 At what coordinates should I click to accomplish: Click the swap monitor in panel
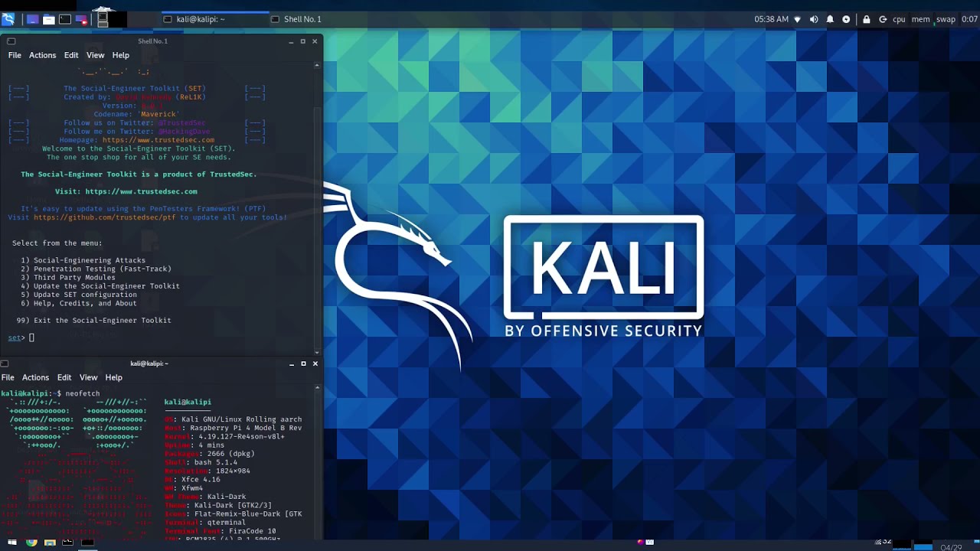pos(946,19)
